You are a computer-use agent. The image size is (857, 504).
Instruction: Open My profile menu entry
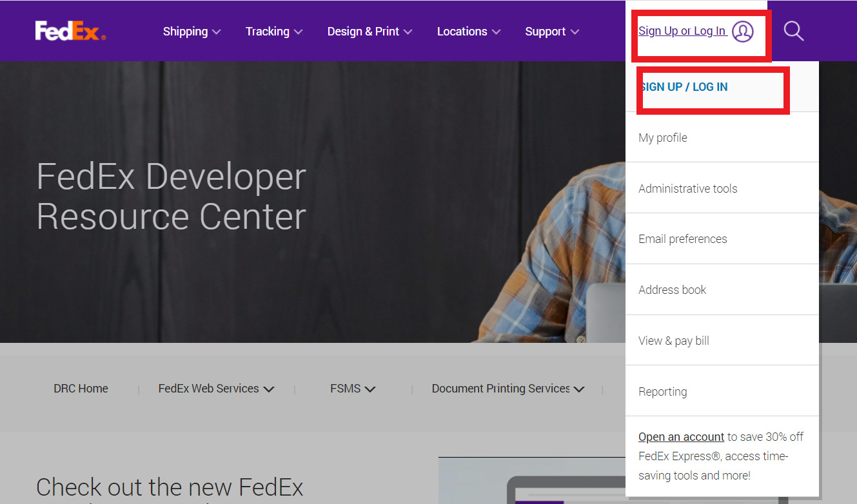(x=722, y=137)
